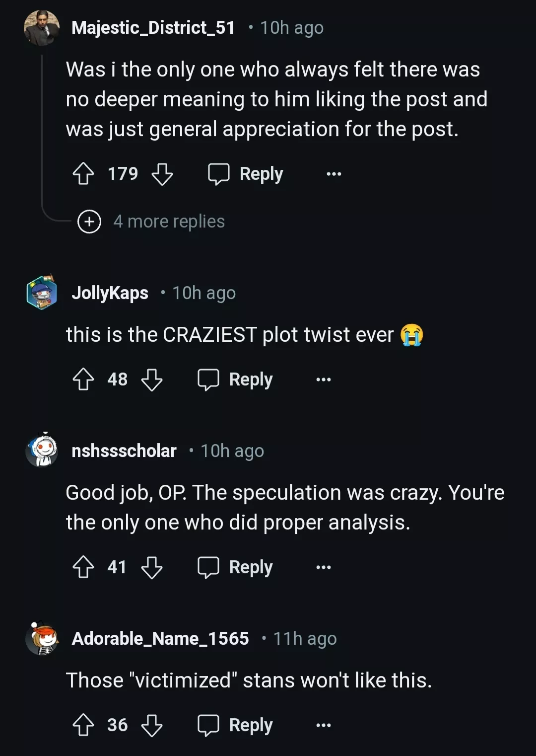Tap JollyKaps' avatar picture
Viewport: 536px width, 756px height.
click(42, 293)
